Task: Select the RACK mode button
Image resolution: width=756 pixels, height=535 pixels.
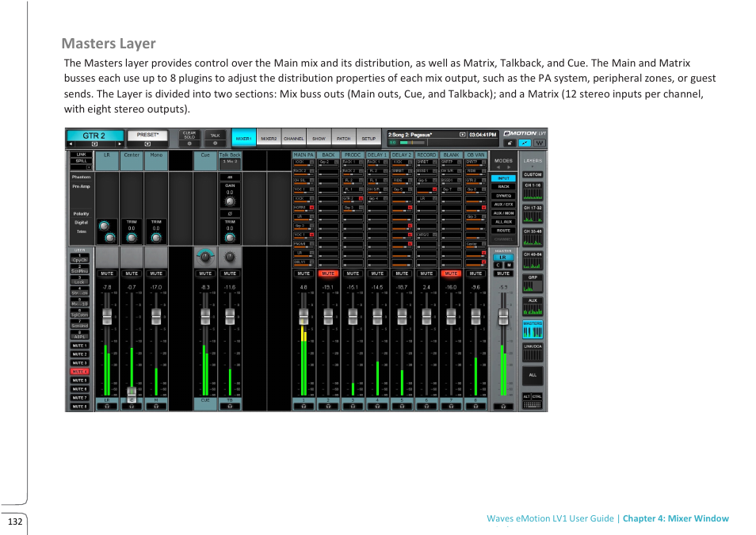Action: point(503,187)
